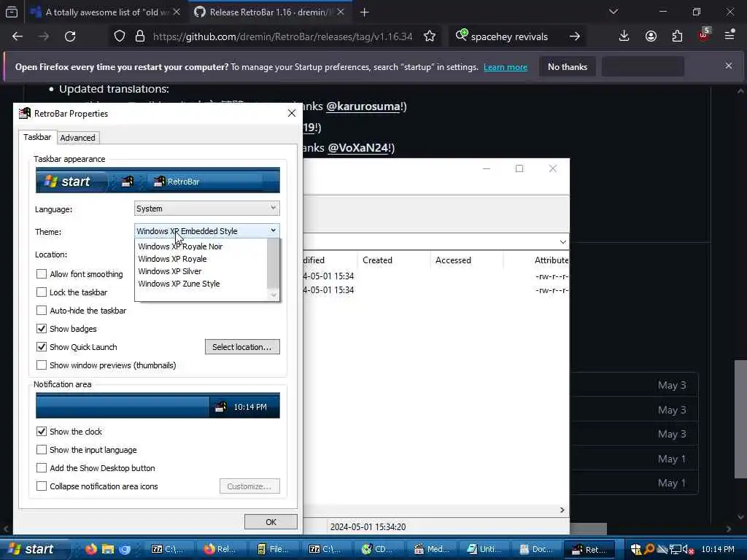Open the extensions puzzle icon

677,36
